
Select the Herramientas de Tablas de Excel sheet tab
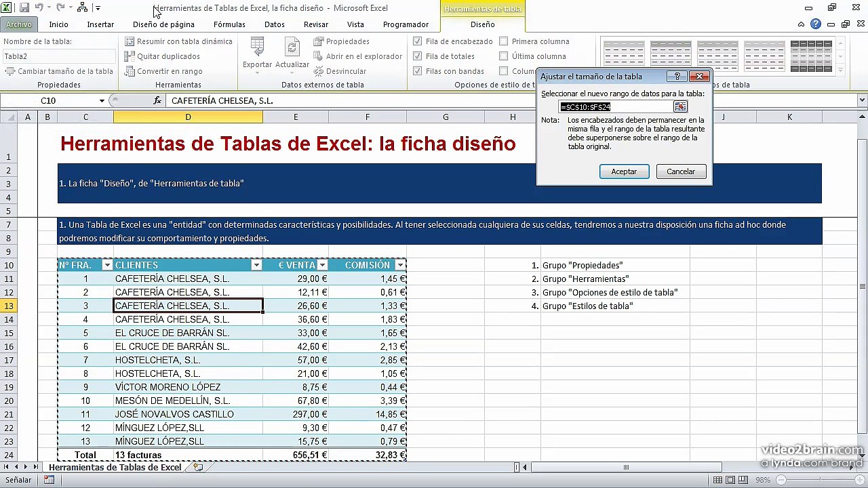115,467
